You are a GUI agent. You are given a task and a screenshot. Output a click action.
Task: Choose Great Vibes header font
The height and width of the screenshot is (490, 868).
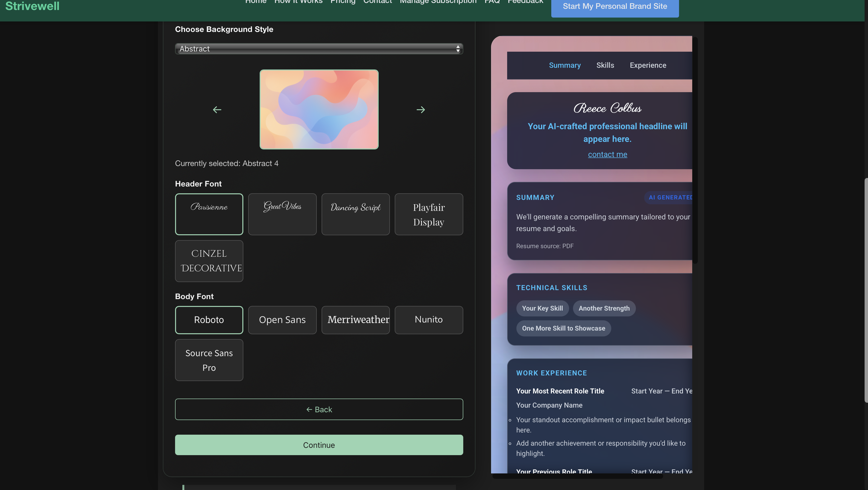[x=282, y=214]
